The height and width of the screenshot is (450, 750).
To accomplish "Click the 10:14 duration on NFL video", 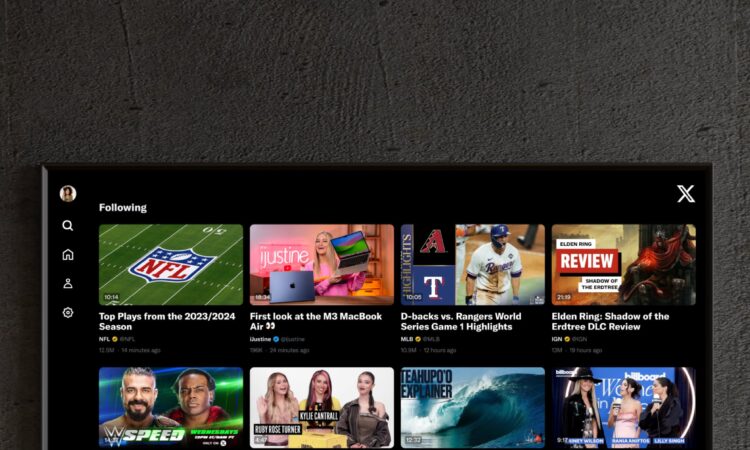I will pos(111,297).
